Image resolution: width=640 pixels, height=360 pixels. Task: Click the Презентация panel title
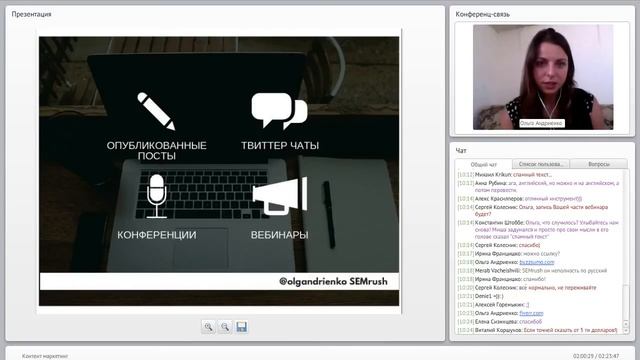31,14
